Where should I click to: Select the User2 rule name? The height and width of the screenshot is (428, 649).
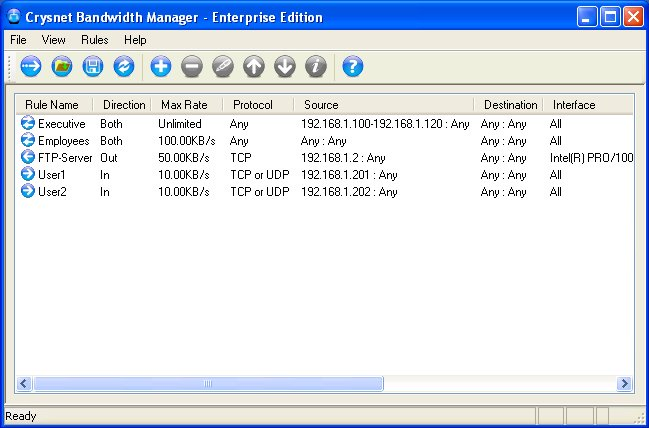[x=52, y=192]
